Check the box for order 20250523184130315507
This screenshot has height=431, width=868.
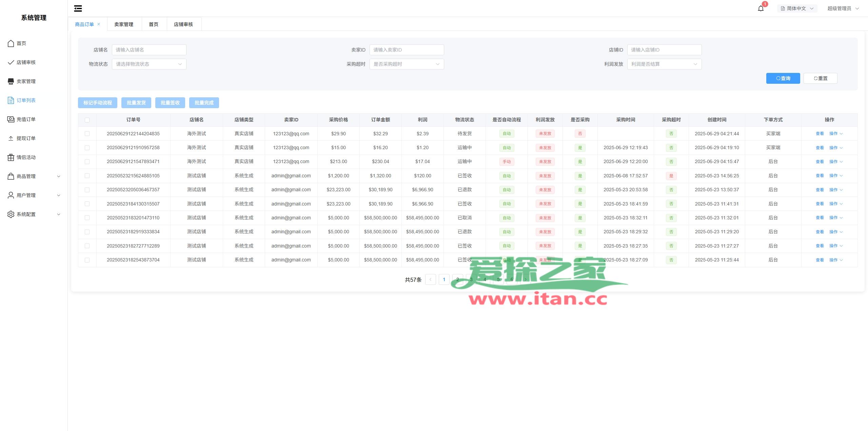[x=87, y=204]
